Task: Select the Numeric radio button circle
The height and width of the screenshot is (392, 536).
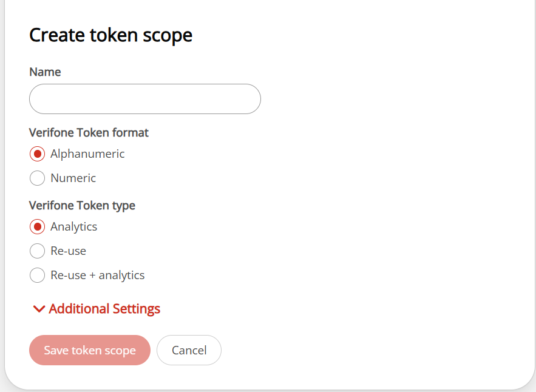Action: click(37, 178)
